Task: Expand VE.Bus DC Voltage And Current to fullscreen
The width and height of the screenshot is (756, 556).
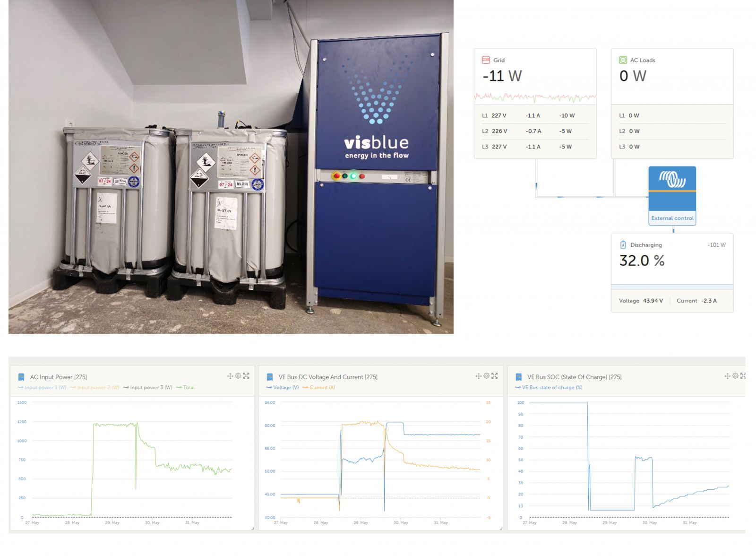Action: click(494, 376)
